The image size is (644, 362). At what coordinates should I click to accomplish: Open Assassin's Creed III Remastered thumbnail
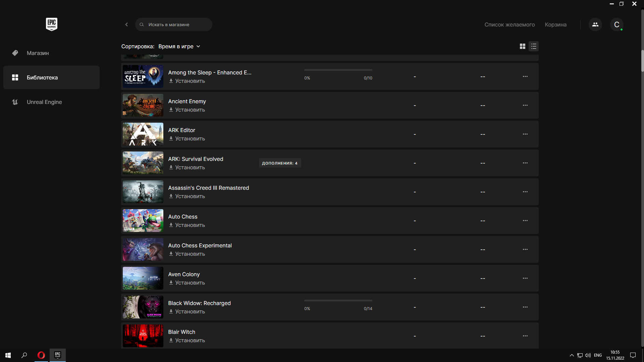tap(143, 192)
